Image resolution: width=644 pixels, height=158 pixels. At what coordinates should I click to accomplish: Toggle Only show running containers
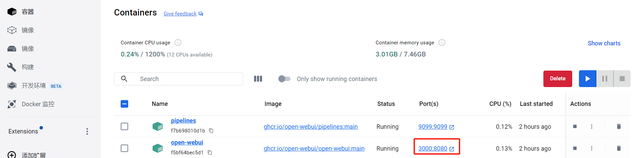[x=284, y=79]
